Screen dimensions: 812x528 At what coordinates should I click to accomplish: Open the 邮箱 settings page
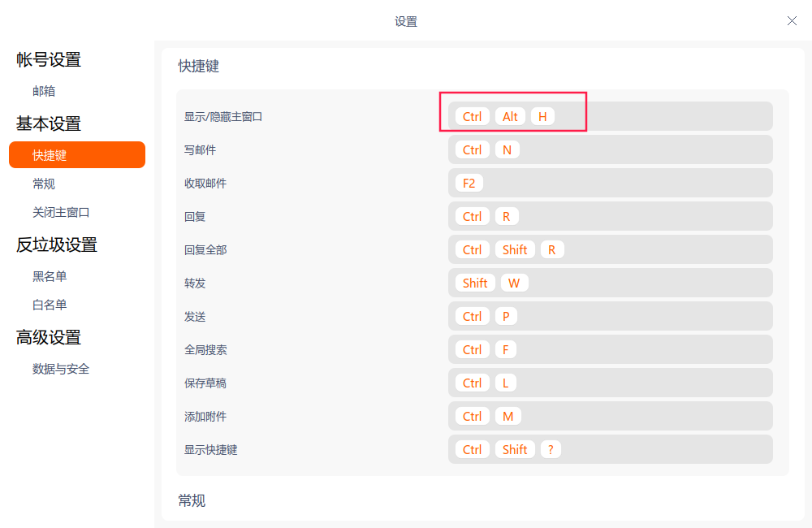[x=44, y=91]
